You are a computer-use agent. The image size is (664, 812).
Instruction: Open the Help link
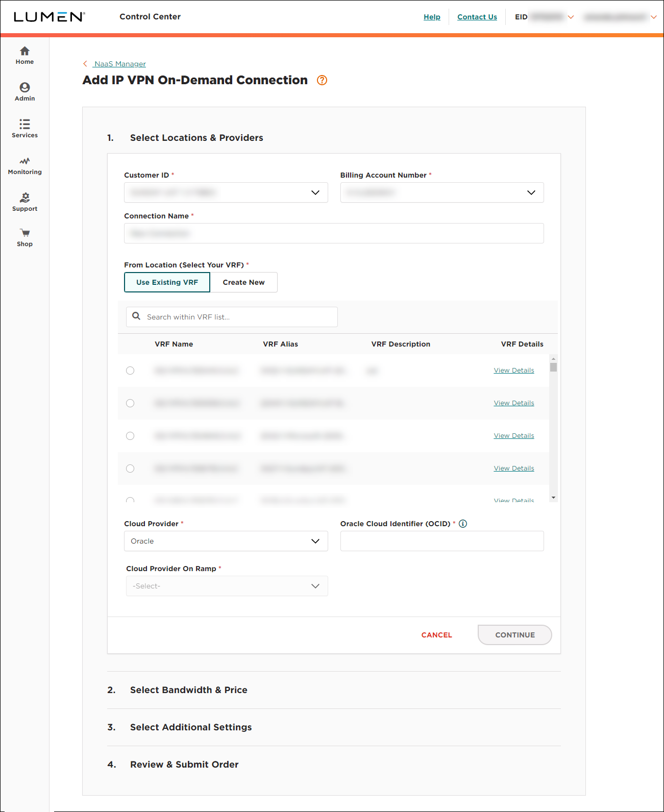[x=432, y=17]
